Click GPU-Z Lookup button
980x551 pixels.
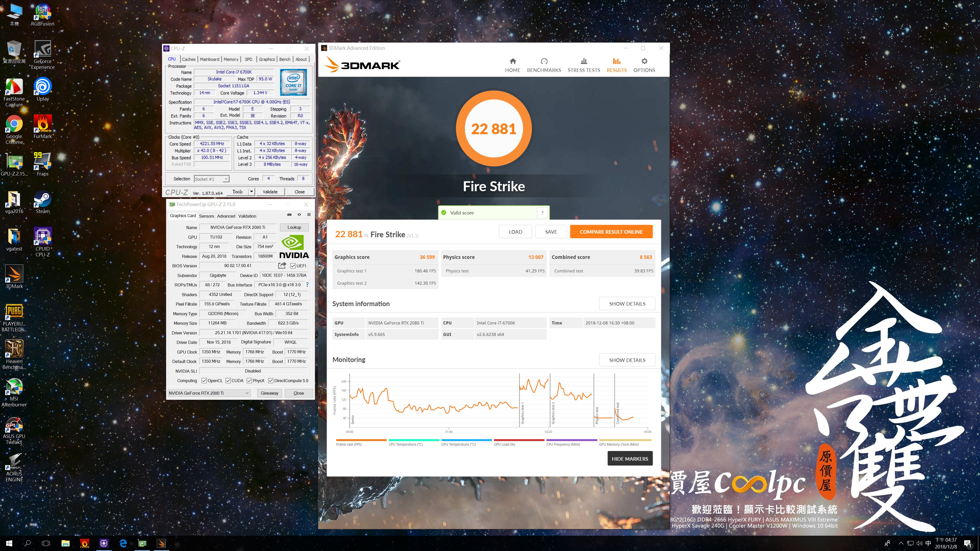(x=294, y=227)
